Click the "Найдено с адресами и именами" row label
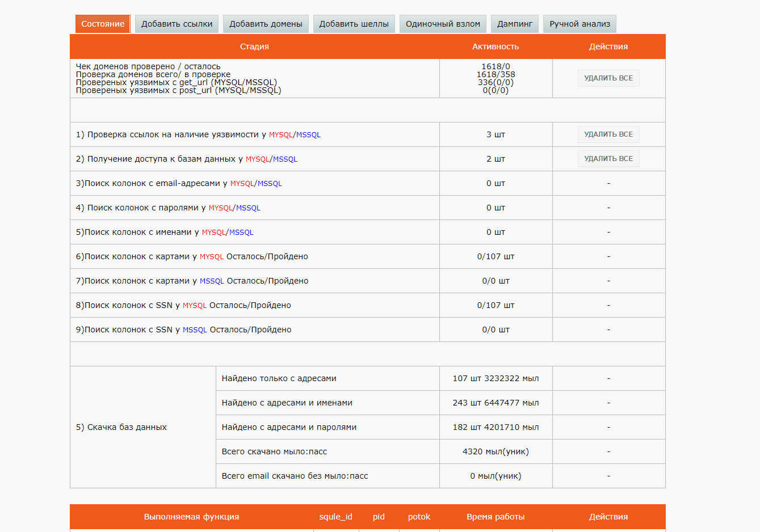Image resolution: width=760 pixels, height=532 pixels. point(287,403)
